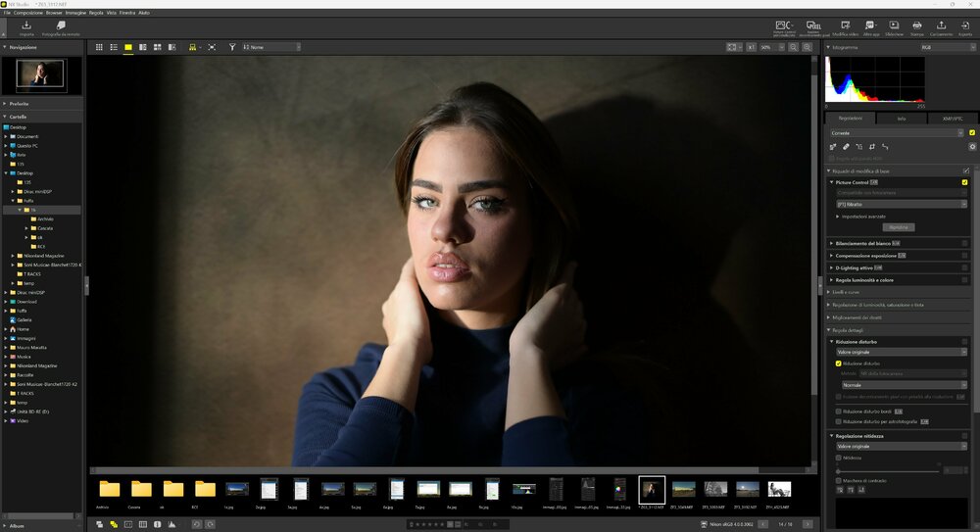Enable the Bilanciamento del bianco checkbox
Image resolution: width=980 pixels, height=532 pixels.
pyautogui.click(x=964, y=243)
